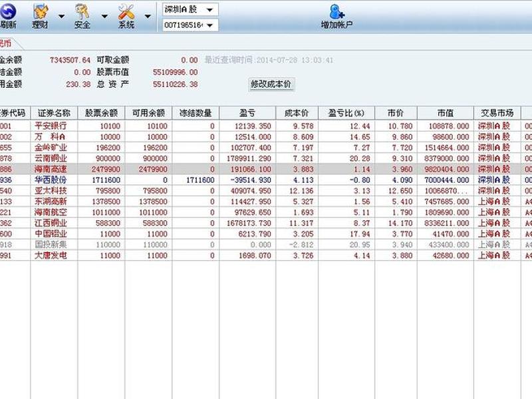Image resolution: width=532 pixels, height=399 pixels.
Task: Sort by 股票余额 column header
Action: tap(101, 113)
